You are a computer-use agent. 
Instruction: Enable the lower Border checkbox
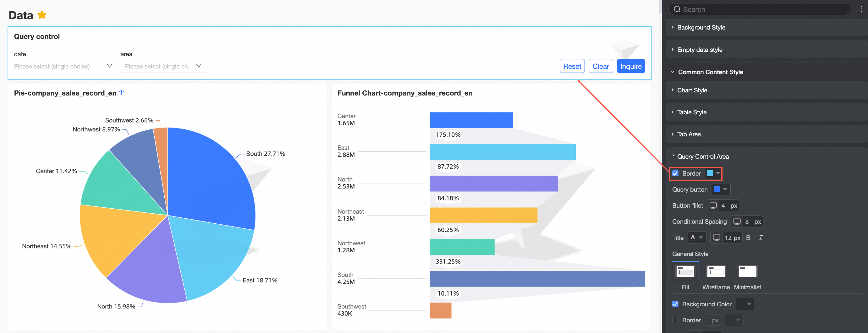coord(675,320)
